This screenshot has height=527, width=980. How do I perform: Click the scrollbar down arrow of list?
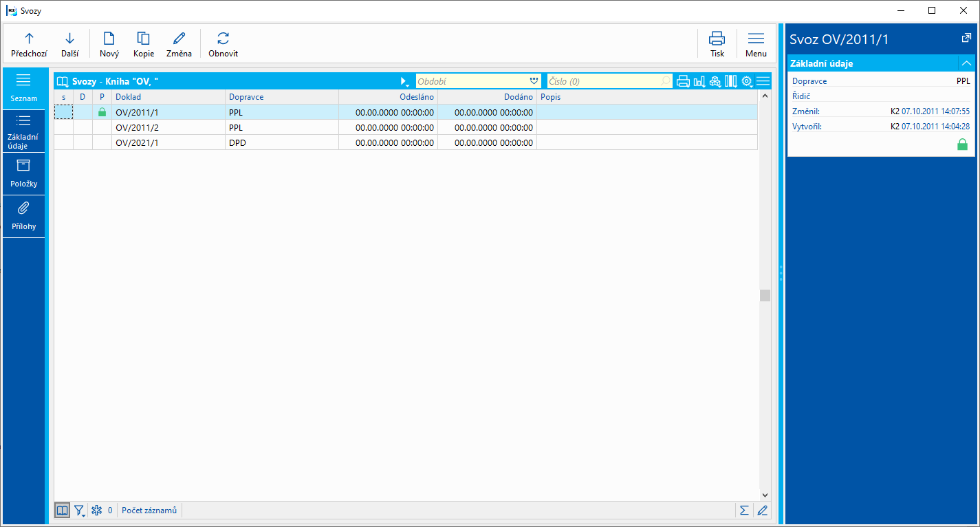(765, 495)
